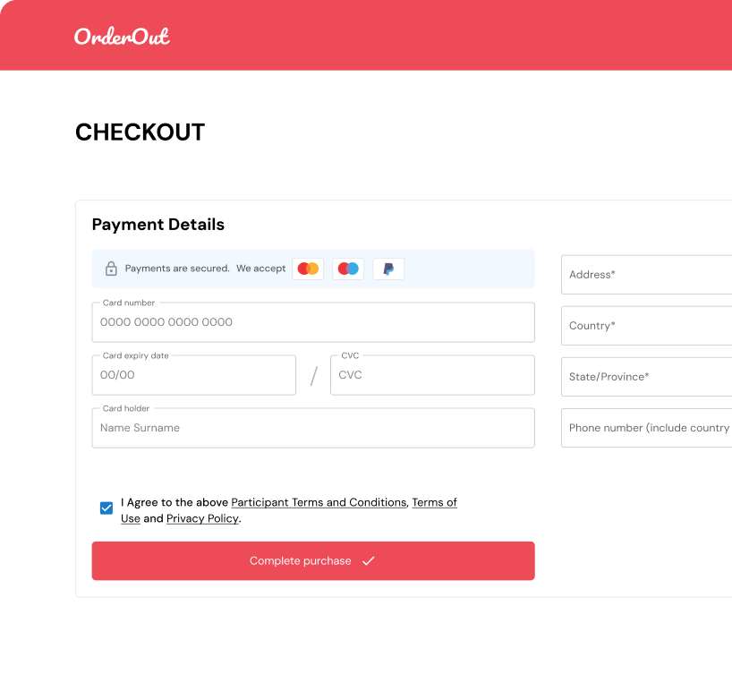Viewport: 732px width, 700px height.
Task: Select the Card holder name field
Action: 313,428
